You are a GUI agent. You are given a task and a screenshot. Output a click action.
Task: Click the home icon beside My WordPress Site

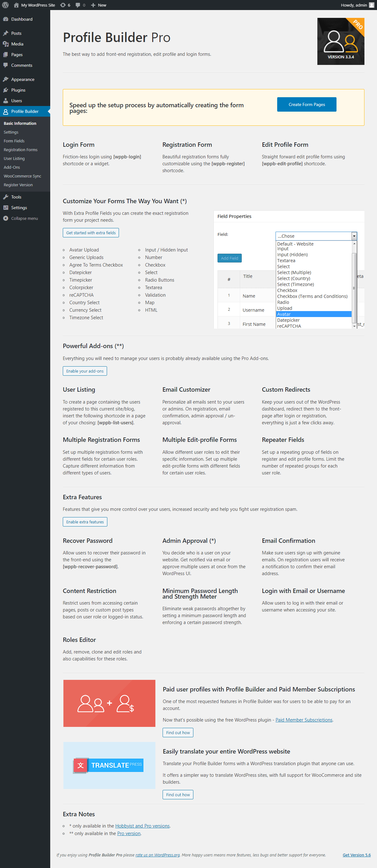point(16,5)
